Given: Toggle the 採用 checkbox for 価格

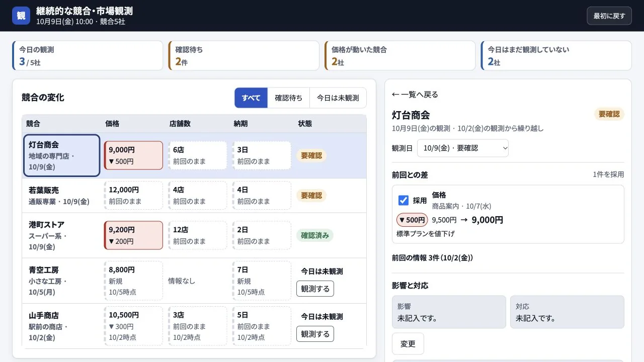Looking at the screenshot, I should [404, 201].
